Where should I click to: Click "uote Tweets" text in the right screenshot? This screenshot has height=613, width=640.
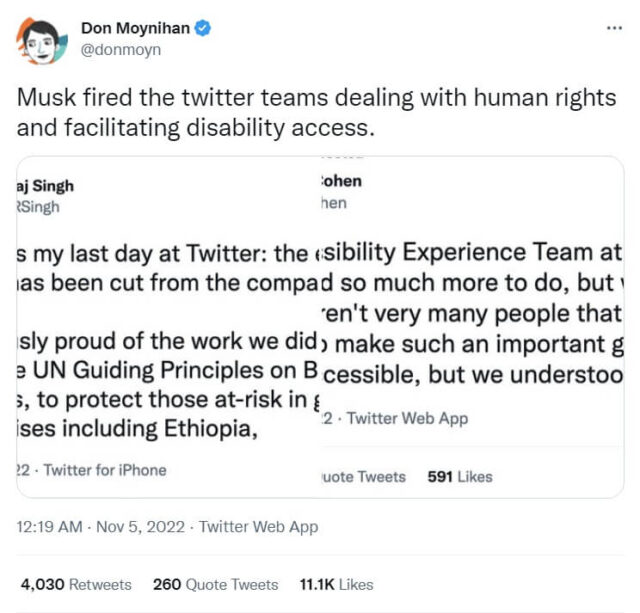pyautogui.click(x=362, y=476)
